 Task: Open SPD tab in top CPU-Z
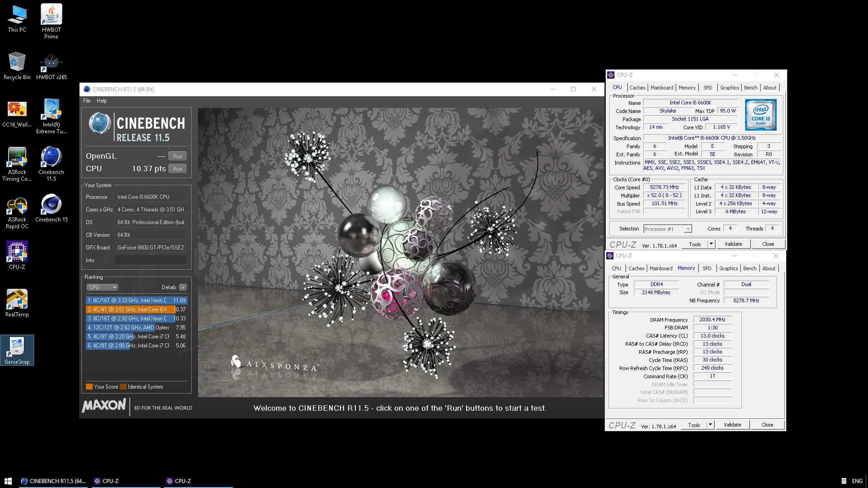pos(708,88)
